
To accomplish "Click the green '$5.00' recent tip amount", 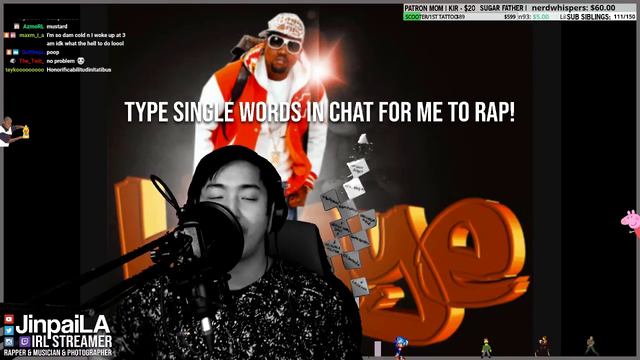I will [x=541, y=17].
